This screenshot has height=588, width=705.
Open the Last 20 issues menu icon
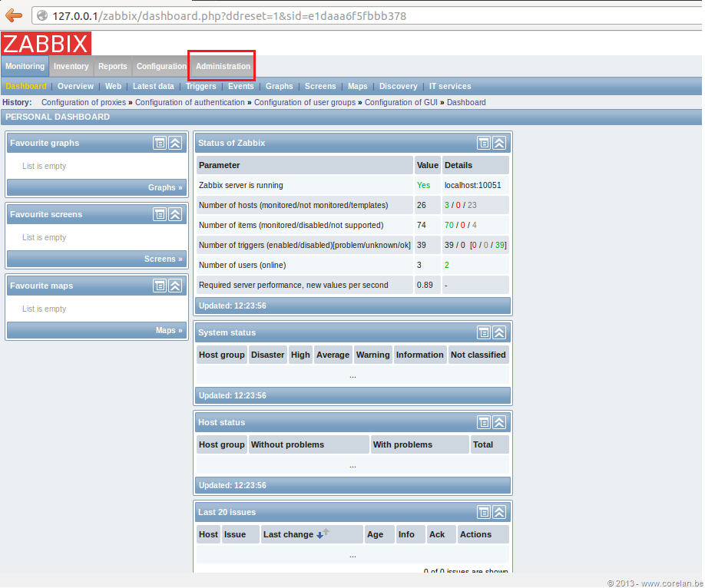(484, 513)
